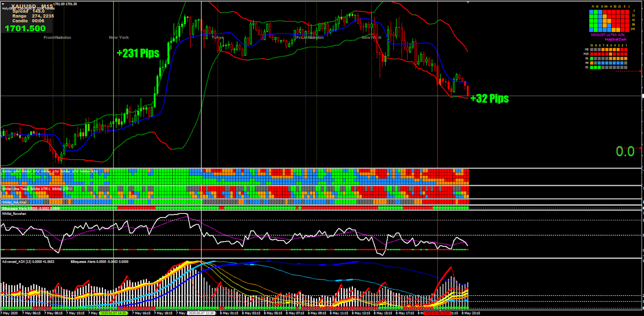Click the D1 row label in HolyGrail Dash
The image size is (644, 316).
pos(587,67)
